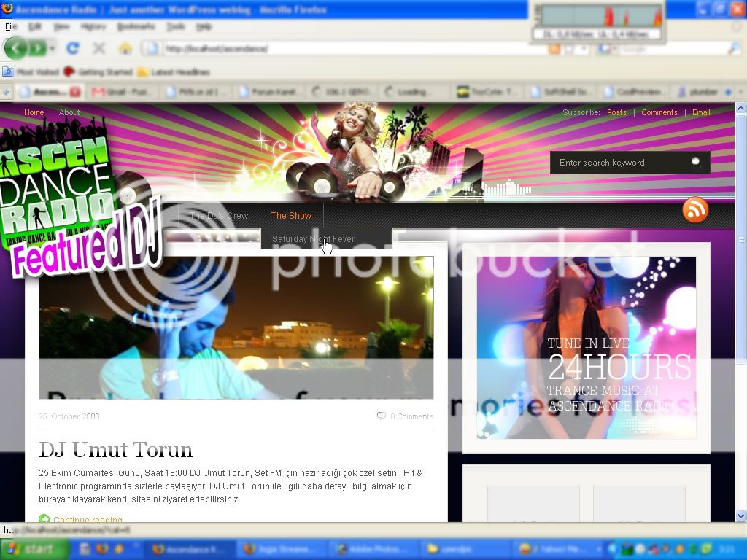Switch to the Loading... tab
747x560 pixels.
point(414,91)
